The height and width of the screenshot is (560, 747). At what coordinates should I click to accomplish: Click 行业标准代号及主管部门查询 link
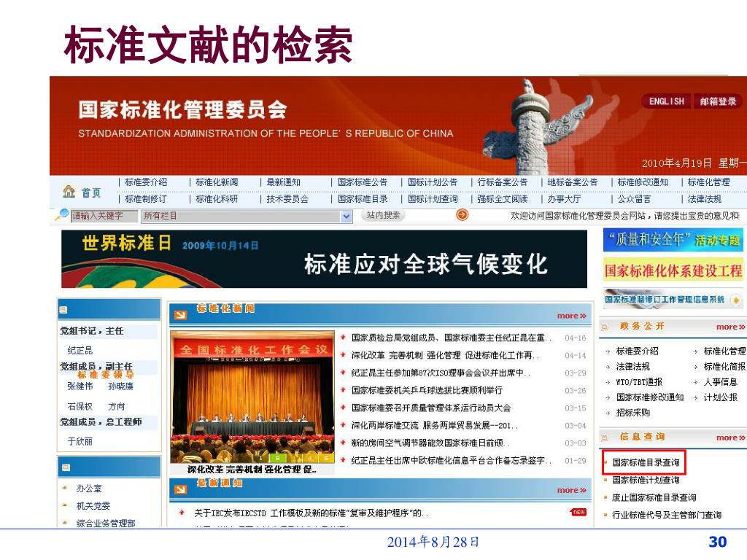[x=667, y=516]
